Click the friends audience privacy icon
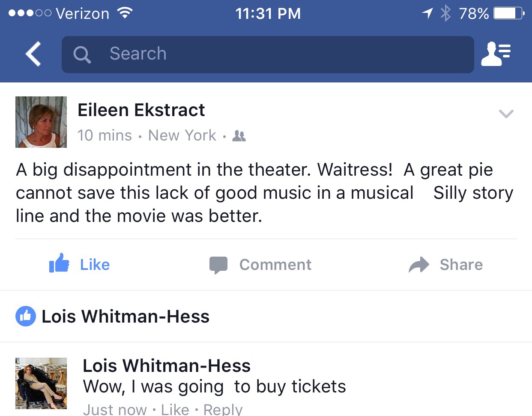Viewport: 532px width, 416px height. [239, 136]
